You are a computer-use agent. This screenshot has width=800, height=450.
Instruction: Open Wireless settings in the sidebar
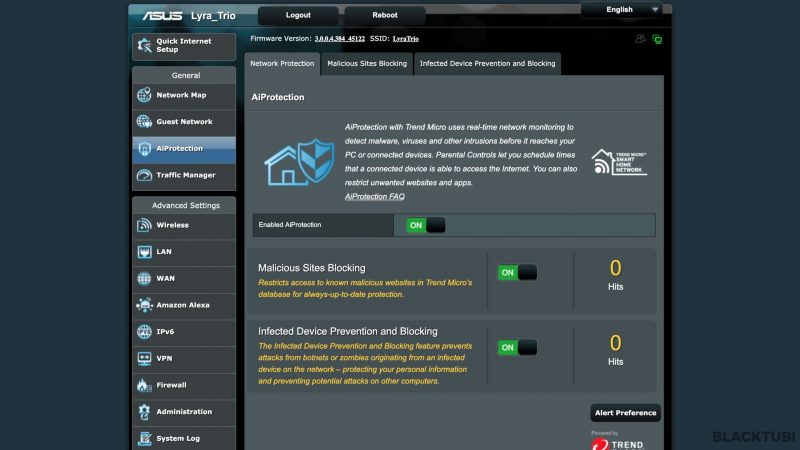pos(184,225)
